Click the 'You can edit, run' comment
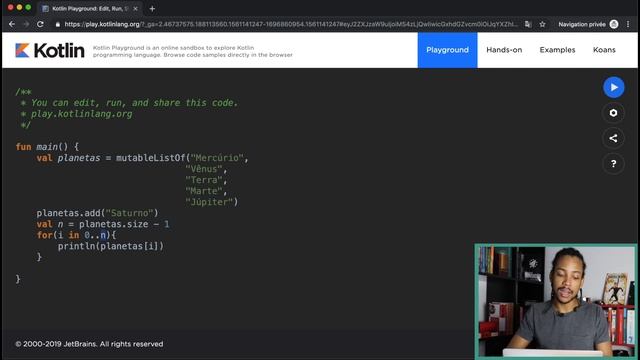Image resolution: width=640 pixels, height=360 pixels. tap(134, 103)
